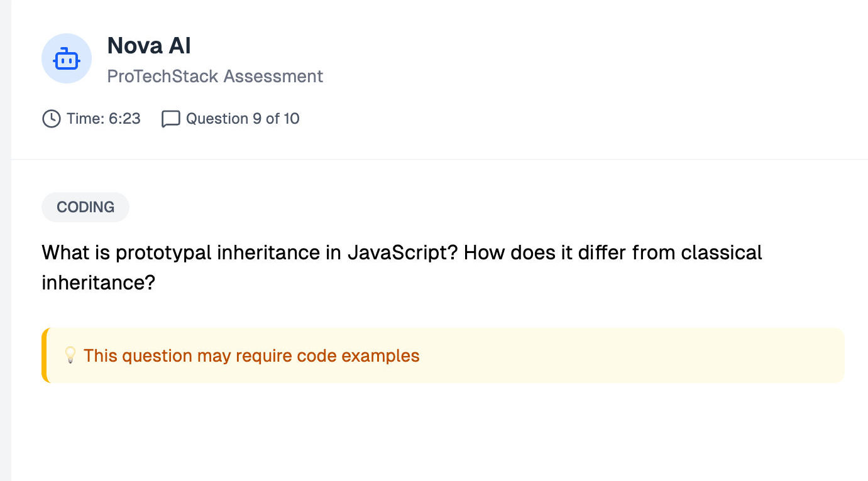The width and height of the screenshot is (868, 481).
Task: Select the CODING category tag
Action: coord(85,207)
